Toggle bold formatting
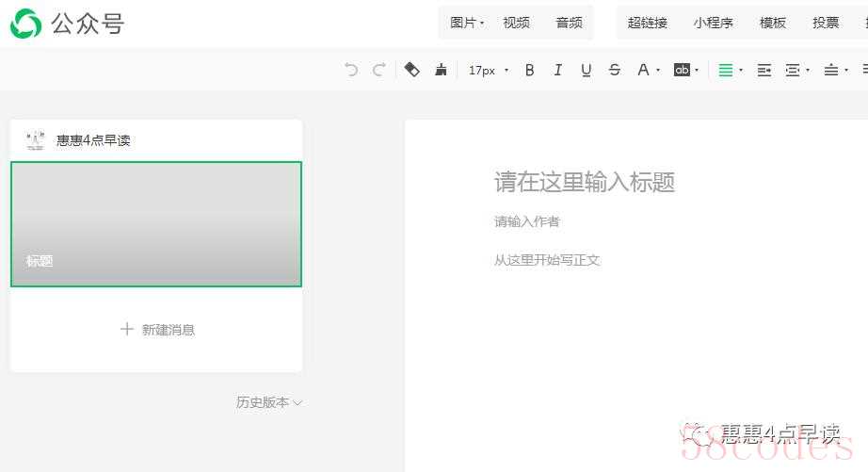This screenshot has height=472, width=868. pos(529,70)
